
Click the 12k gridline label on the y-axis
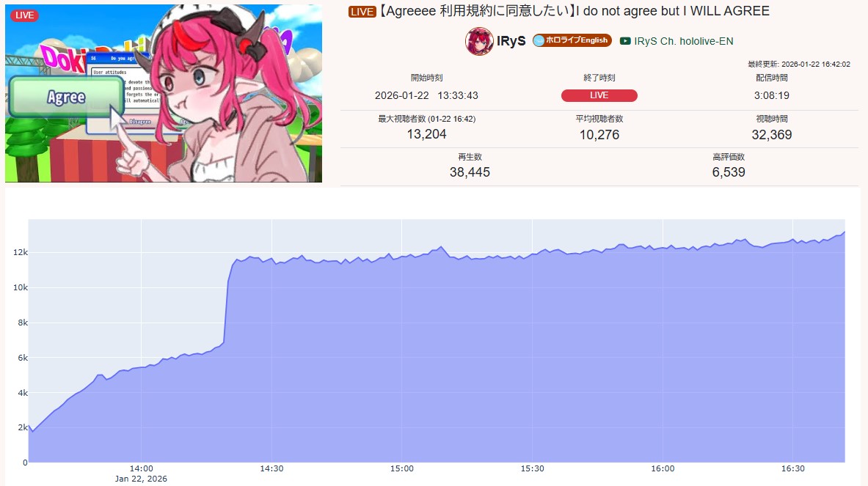coord(21,252)
